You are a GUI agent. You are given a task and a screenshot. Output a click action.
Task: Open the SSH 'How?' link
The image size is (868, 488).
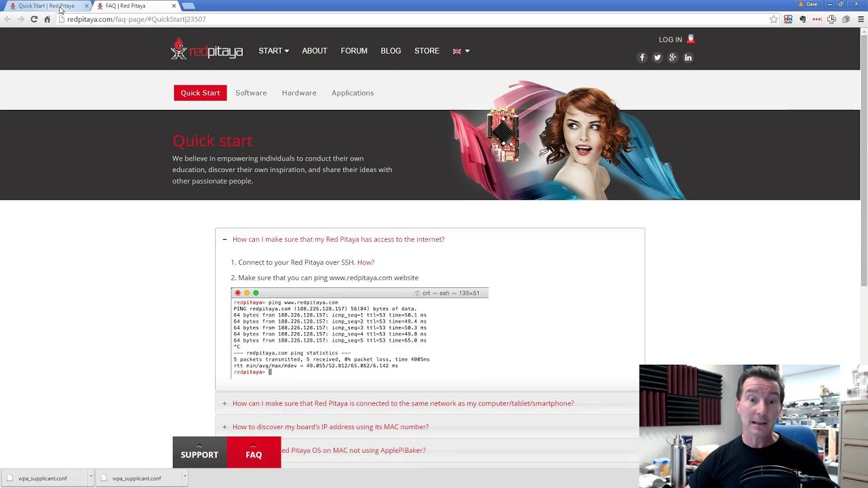[366, 262]
